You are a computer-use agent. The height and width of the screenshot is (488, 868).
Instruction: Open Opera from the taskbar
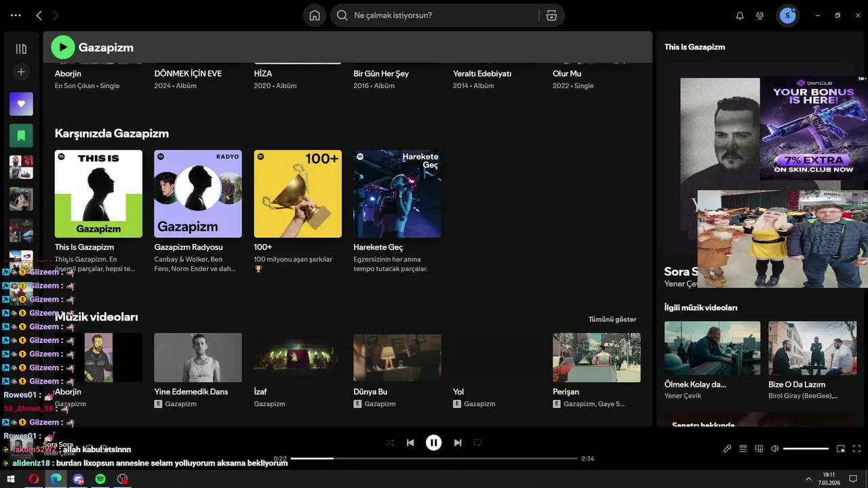click(x=33, y=479)
